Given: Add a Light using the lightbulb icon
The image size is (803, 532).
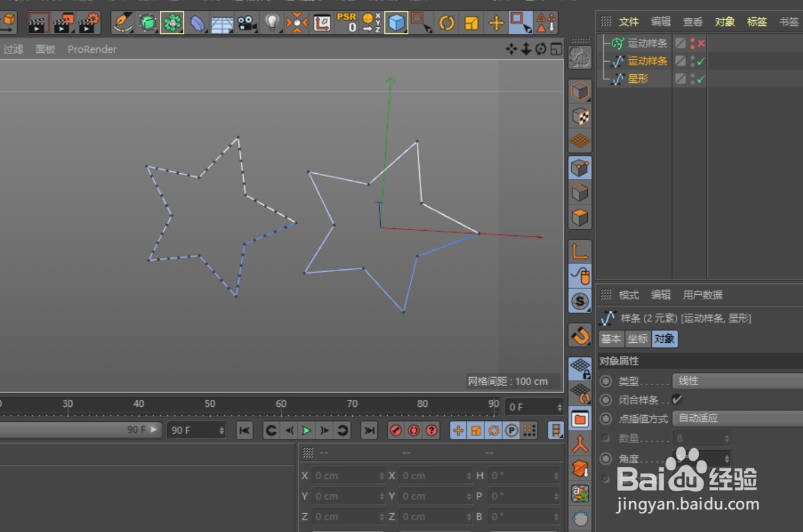Looking at the screenshot, I should 272,23.
